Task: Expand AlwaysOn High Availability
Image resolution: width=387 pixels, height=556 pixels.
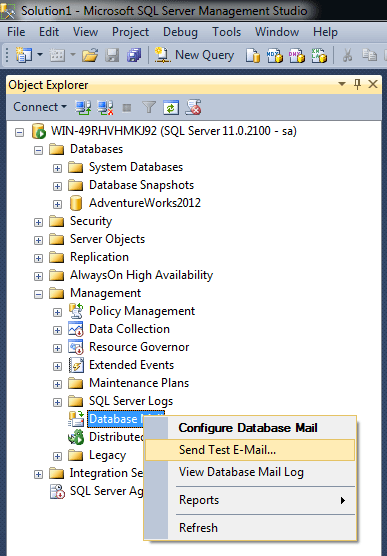Action: [38, 276]
